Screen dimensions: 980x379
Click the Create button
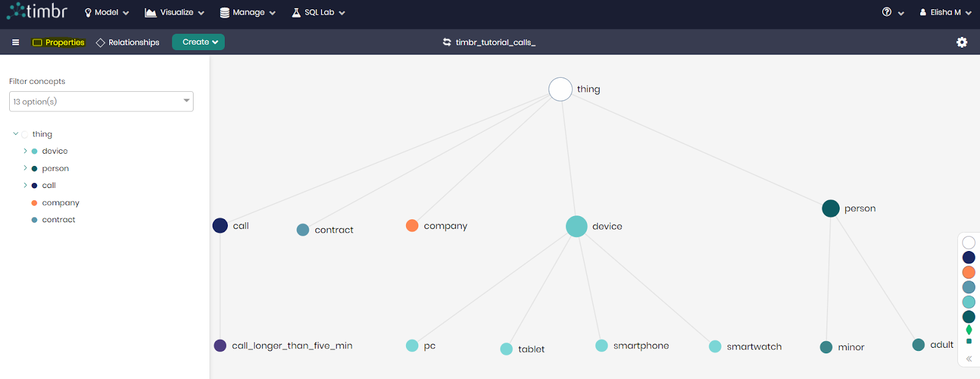[198, 42]
